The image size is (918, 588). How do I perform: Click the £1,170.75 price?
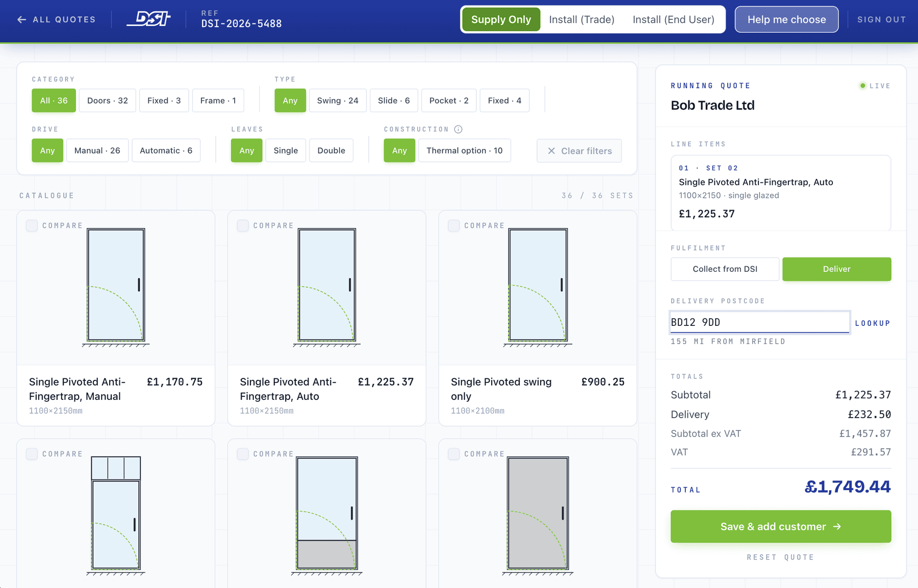(174, 382)
